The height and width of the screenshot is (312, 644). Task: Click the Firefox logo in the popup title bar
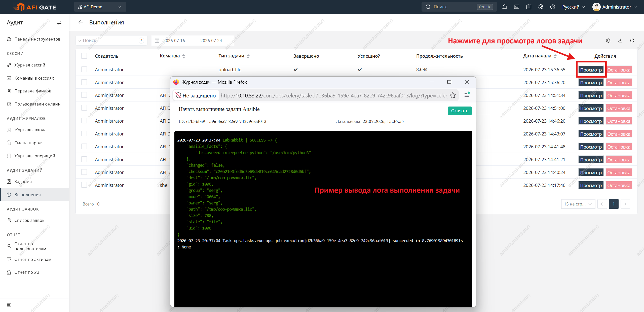tap(176, 82)
